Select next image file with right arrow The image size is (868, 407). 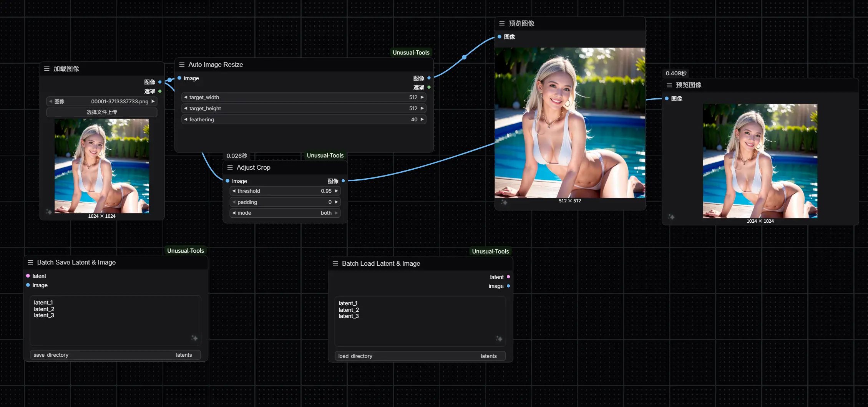[x=153, y=101]
